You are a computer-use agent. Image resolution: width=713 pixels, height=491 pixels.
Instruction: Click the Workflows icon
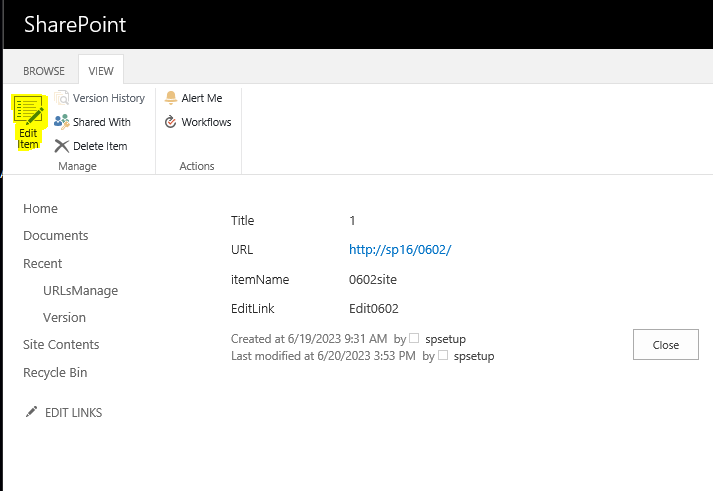tap(171, 122)
